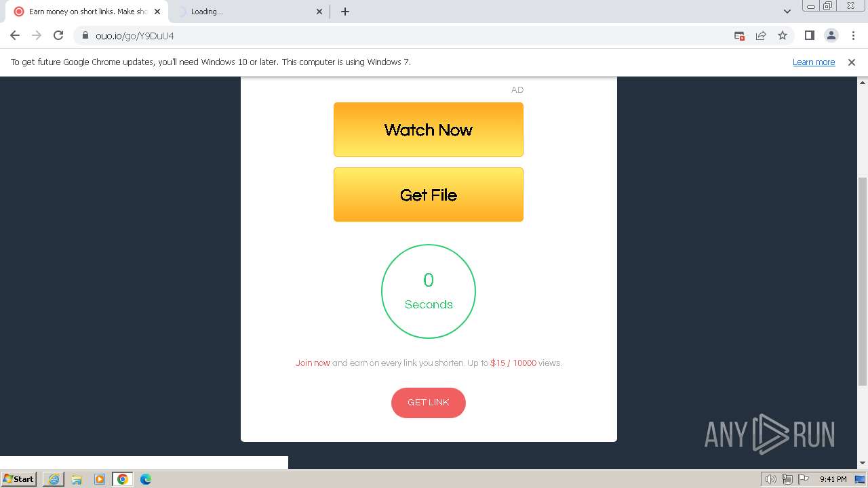Open the Join now link
Image resolution: width=868 pixels, height=488 pixels.
point(313,363)
